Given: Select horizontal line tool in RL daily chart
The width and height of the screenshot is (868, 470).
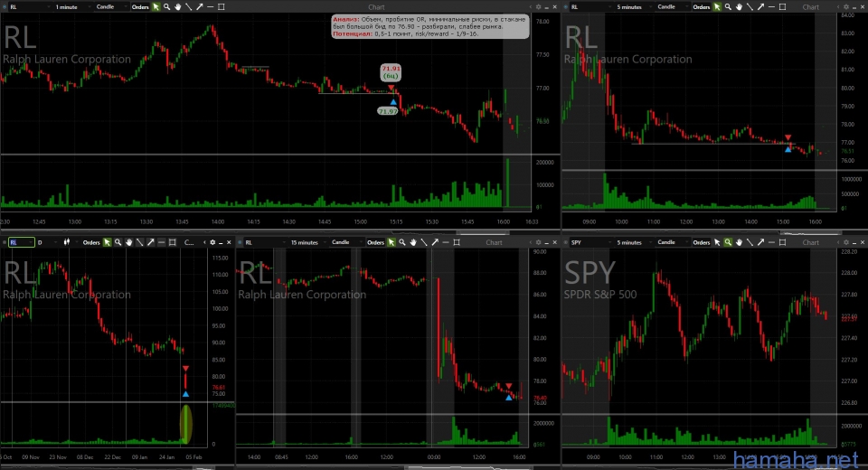Looking at the screenshot, I should [162, 242].
